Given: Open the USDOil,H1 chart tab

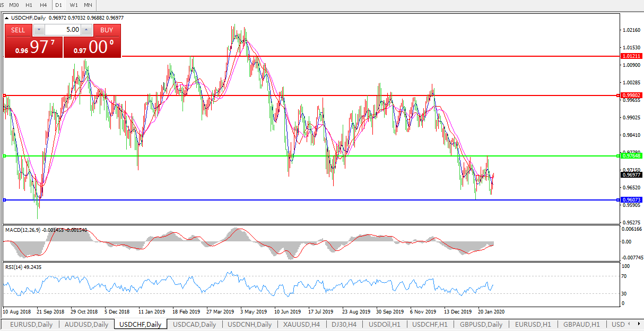Looking at the screenshot, I should click(x=384, y=324).
